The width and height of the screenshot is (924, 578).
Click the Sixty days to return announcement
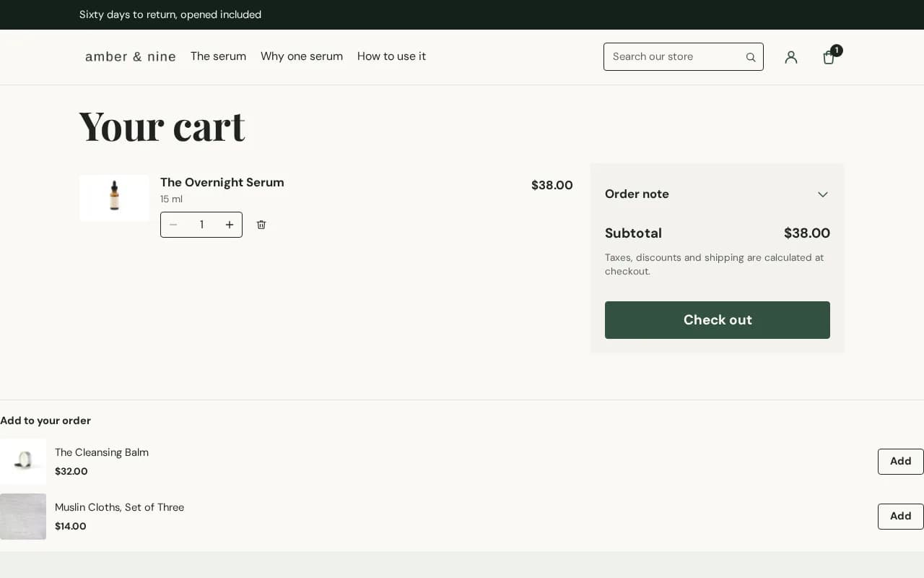[170, 14]
